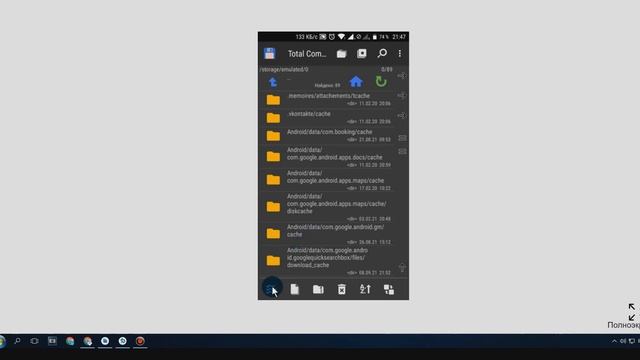The image size is (640, 360).
Task: Tap folder icon of com.booking/cache row
Action: pos(273,136)
